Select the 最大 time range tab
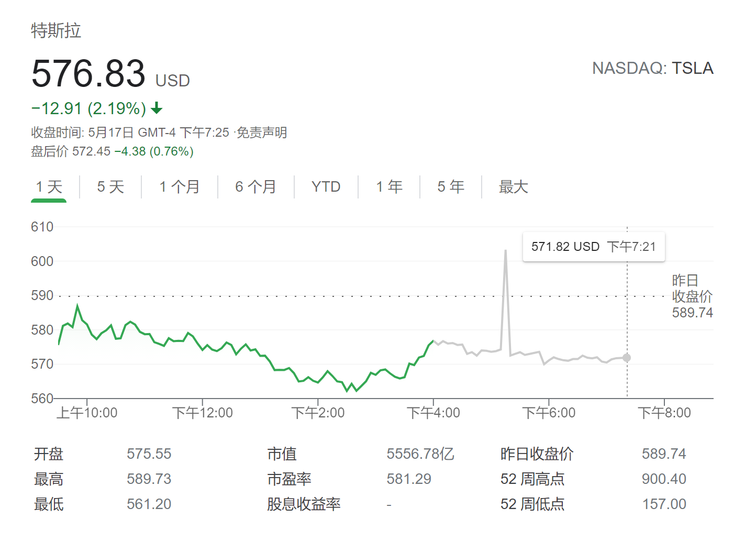The image size is (756, 541). click(513, 187)
